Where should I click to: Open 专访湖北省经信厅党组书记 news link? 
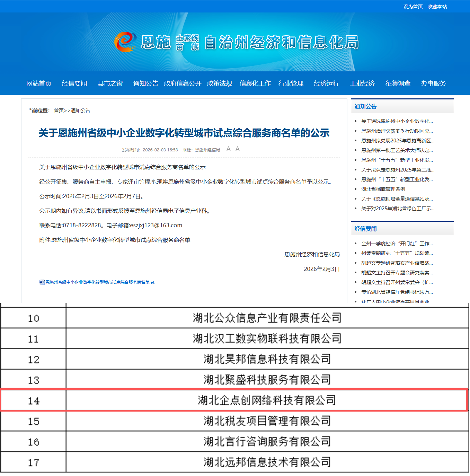(397, 292)
